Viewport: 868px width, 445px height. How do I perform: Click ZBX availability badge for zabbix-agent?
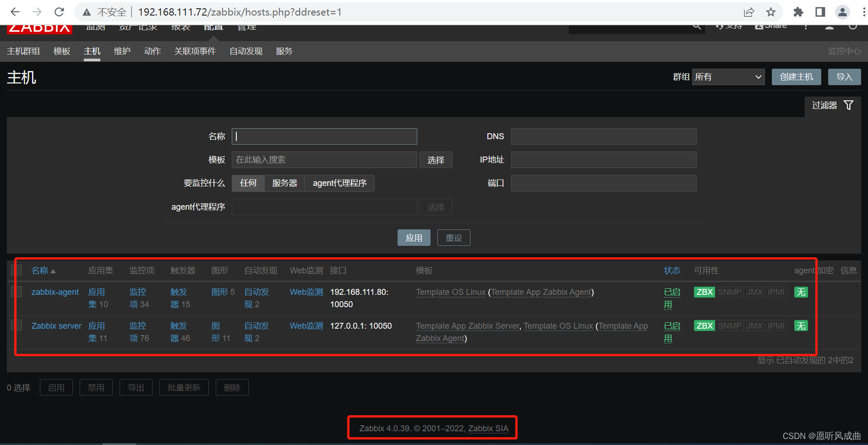(x=704, y=292)
